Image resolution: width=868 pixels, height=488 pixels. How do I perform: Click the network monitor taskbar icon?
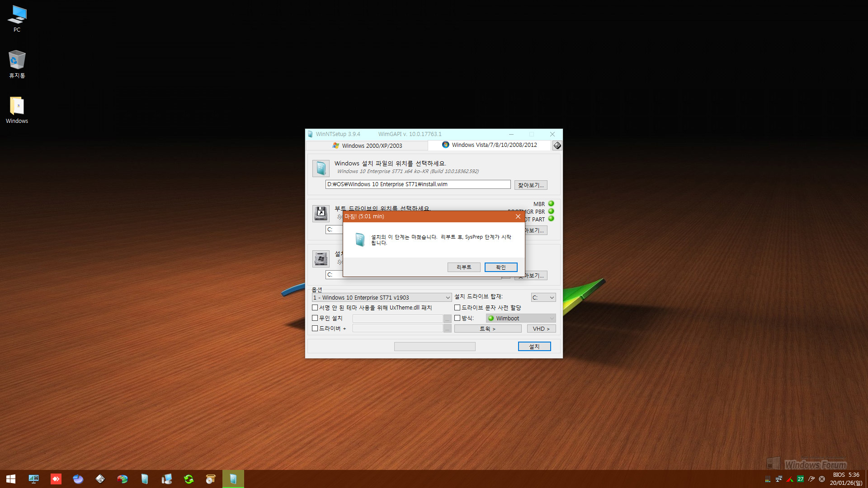click(x=33, y=479)
